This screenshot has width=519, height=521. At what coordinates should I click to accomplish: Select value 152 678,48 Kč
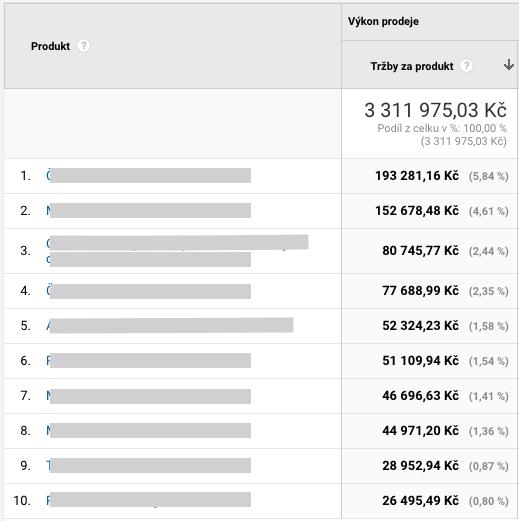[x=417, y=211]
